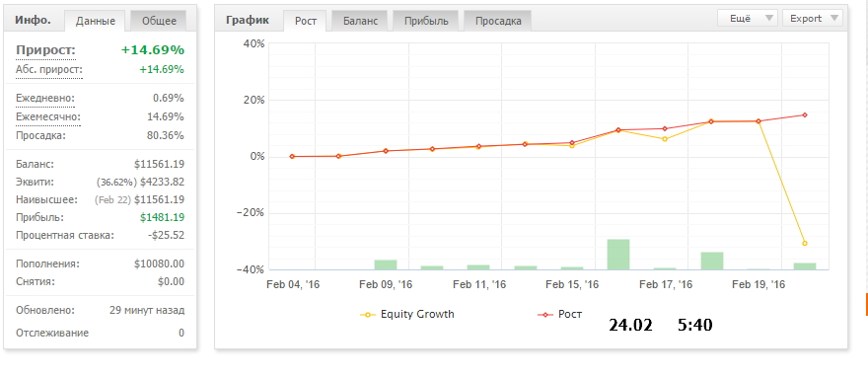Toggle Рост series in legend
Image resolution: width=868 pixels, height=376 pixels.
point(559,314)
